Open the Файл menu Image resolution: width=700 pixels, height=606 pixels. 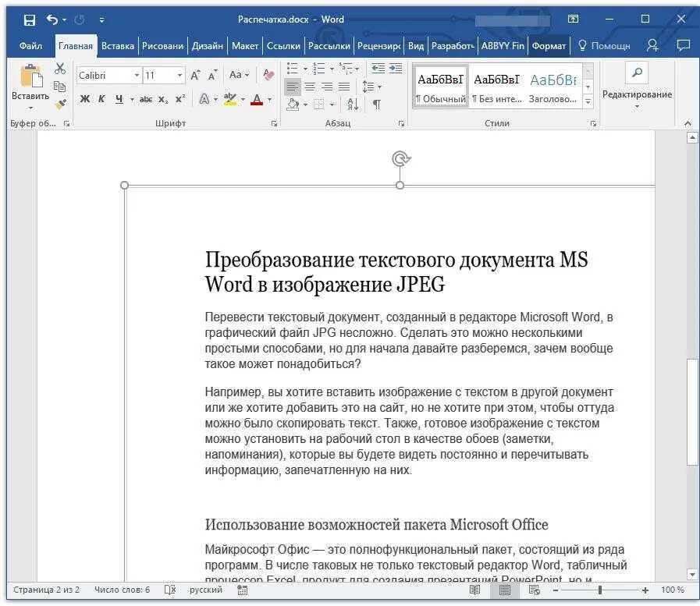pos(30,46)
